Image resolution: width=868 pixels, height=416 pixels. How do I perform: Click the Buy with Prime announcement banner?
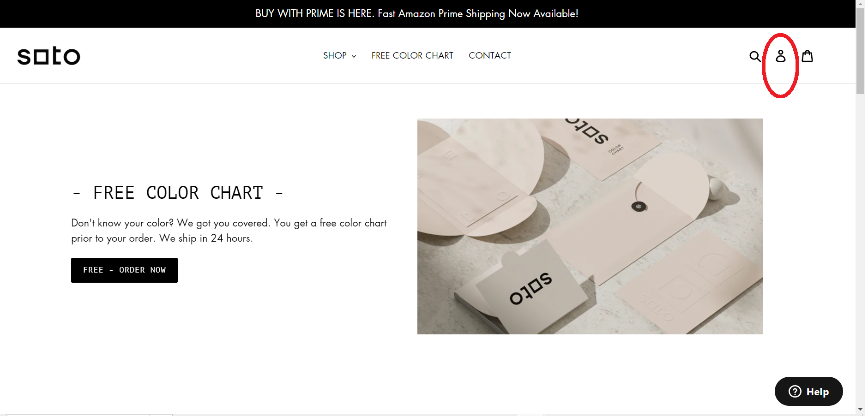(x=416, y=14)
